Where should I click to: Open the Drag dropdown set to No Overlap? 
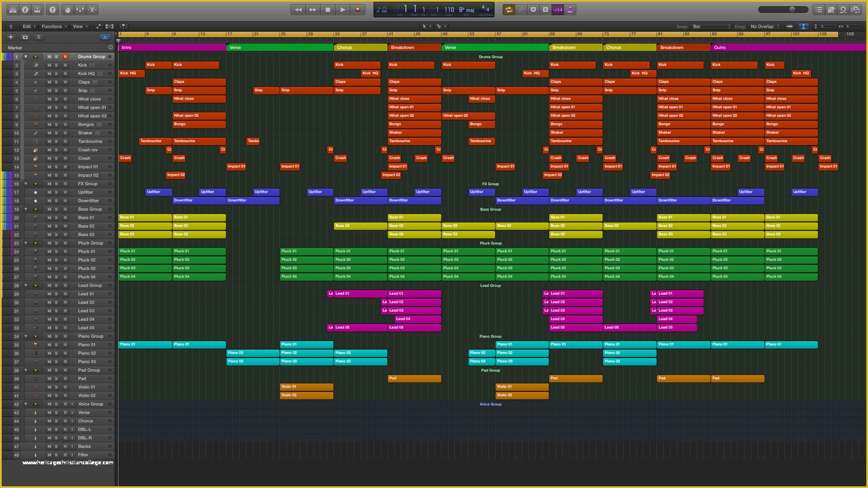click(765, 27)
